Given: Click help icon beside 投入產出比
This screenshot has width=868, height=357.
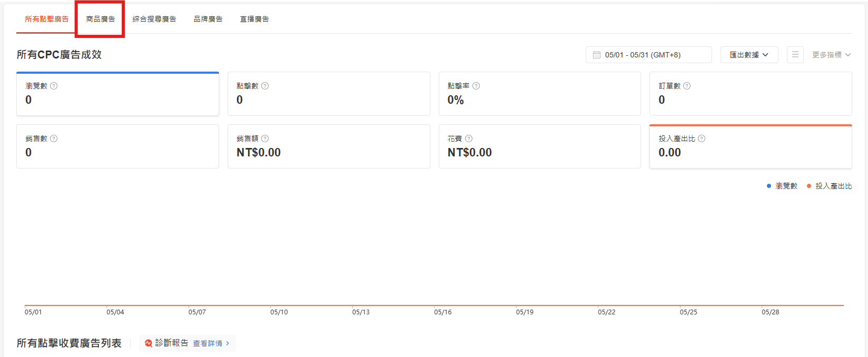Looking at the screenshot, I should point(702,138).
